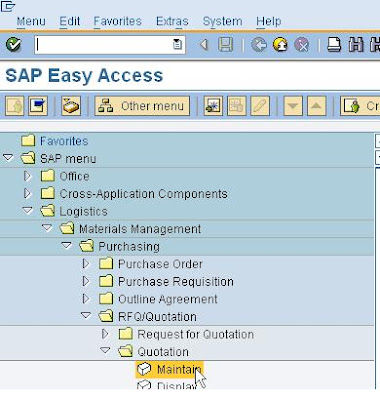Select the Purchase Order label
Viewport: 380px width, 400px height.
pyautogui.click(x=160, y=264)
